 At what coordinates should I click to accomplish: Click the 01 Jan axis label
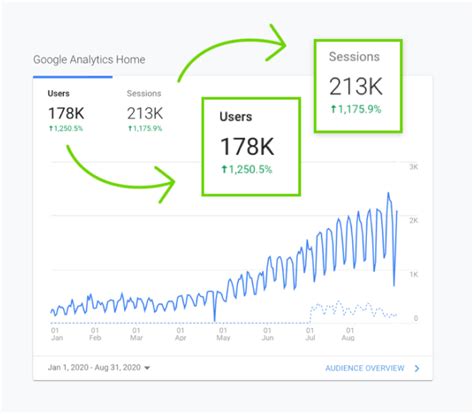pos(57,334)
